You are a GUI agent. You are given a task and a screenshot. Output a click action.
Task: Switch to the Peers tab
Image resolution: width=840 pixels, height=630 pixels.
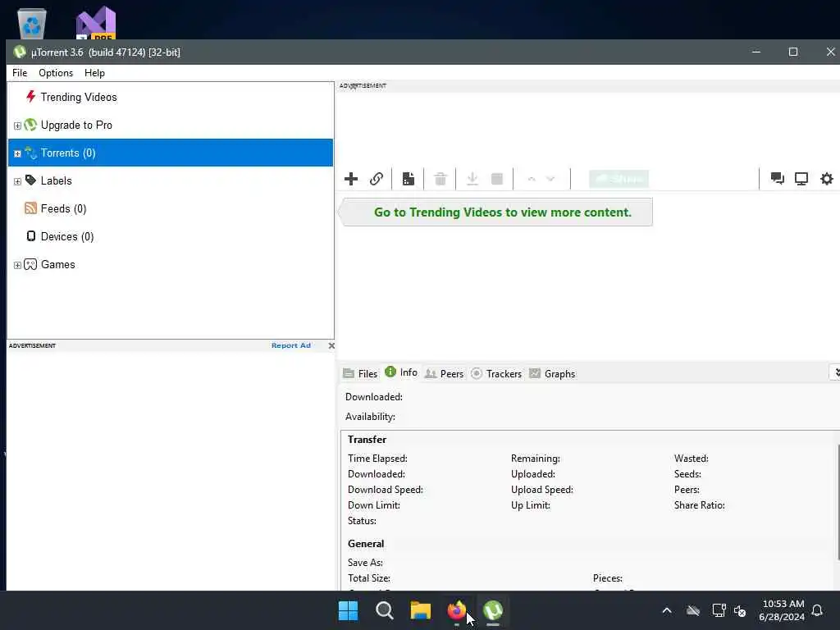point(444,373)
